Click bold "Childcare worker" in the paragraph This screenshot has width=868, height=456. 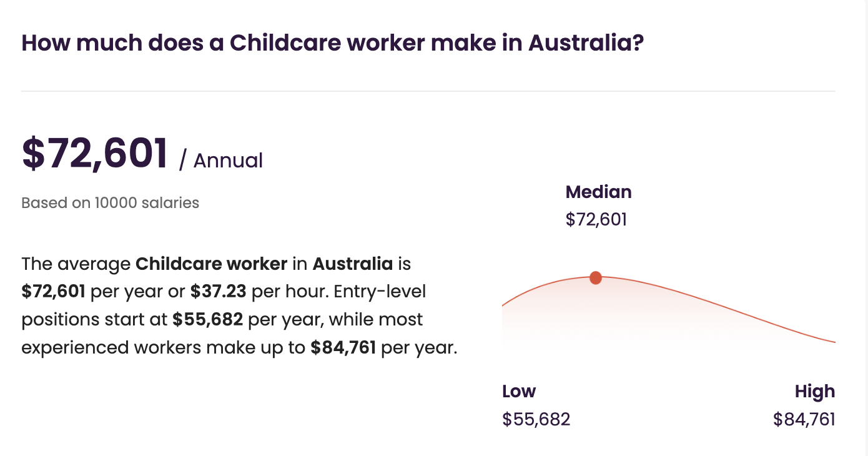(211, 264)
